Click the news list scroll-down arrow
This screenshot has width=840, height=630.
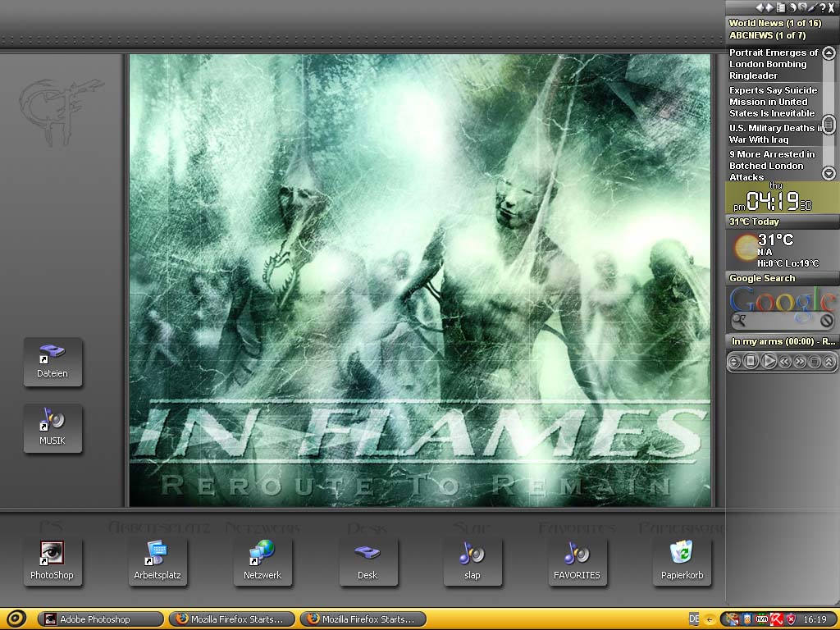tap(829, 173)
